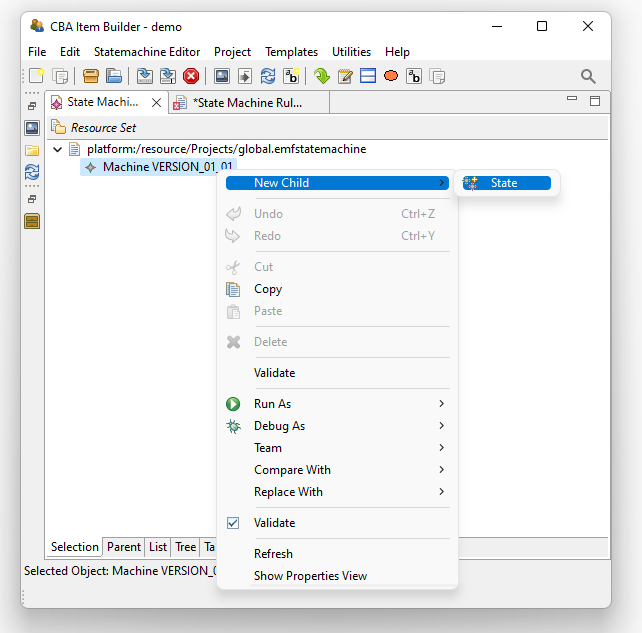642x633 pixels.
Task: Click the orange oval icon in toolbar
Action: tap(391, 76)
